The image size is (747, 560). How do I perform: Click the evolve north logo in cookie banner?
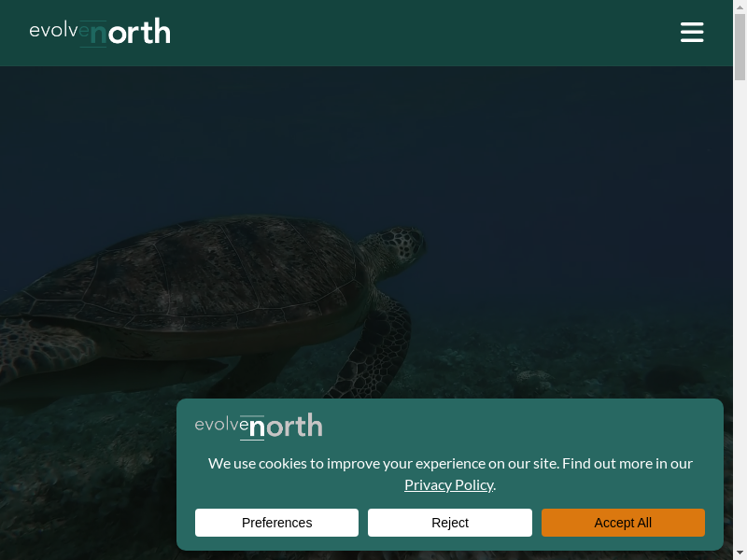point(259,427)
